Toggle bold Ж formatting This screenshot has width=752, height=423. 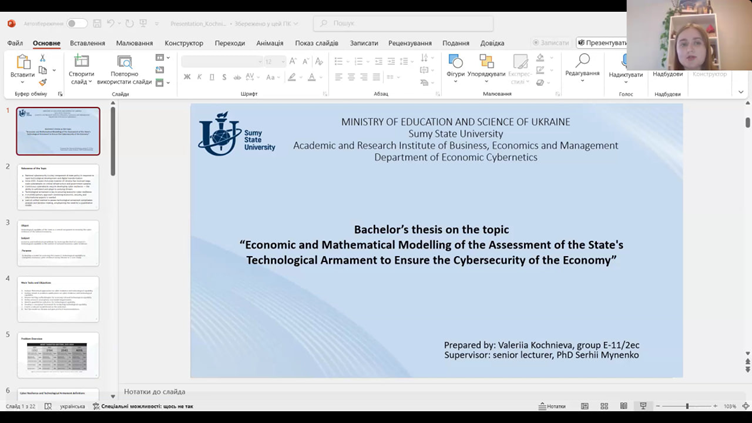(187, 77)
